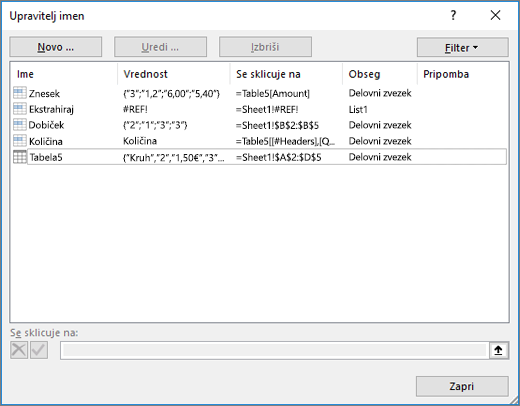This screenshot has width=520, height=406.
Task: Select the Tabela5 table icon
Action: [x=20, y=157]
